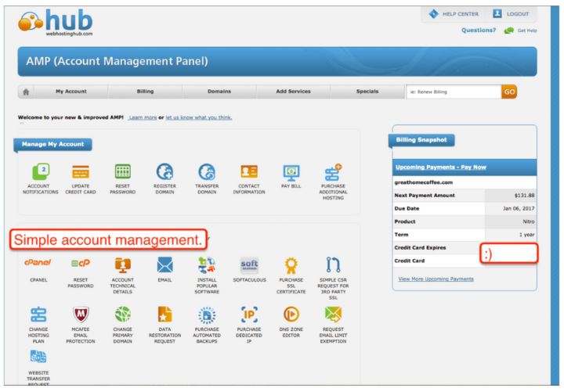Click Upcoming Payments - Pay Now link

coord(440,167)
